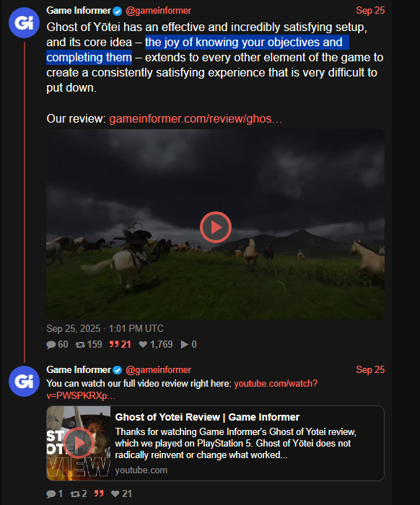Click the verified badge on first tweet
Image resolution: width=420 pixels, height=505 pixels.
point(117,12)
